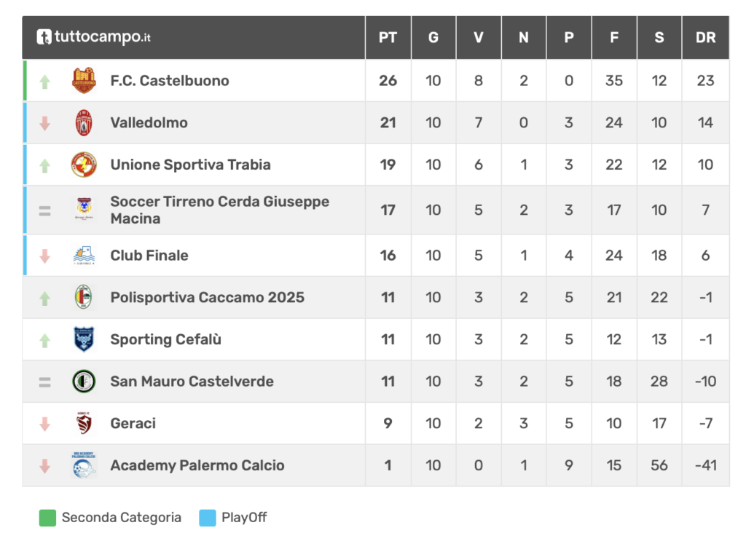Click the blue PlayOff legend swatch

point(208,518)
